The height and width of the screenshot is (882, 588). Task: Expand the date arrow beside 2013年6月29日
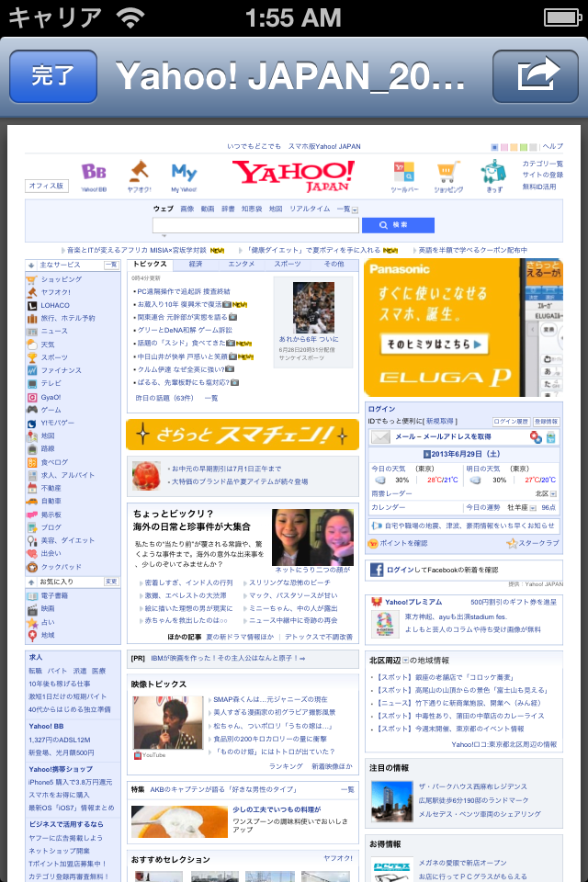coord(426,455)
